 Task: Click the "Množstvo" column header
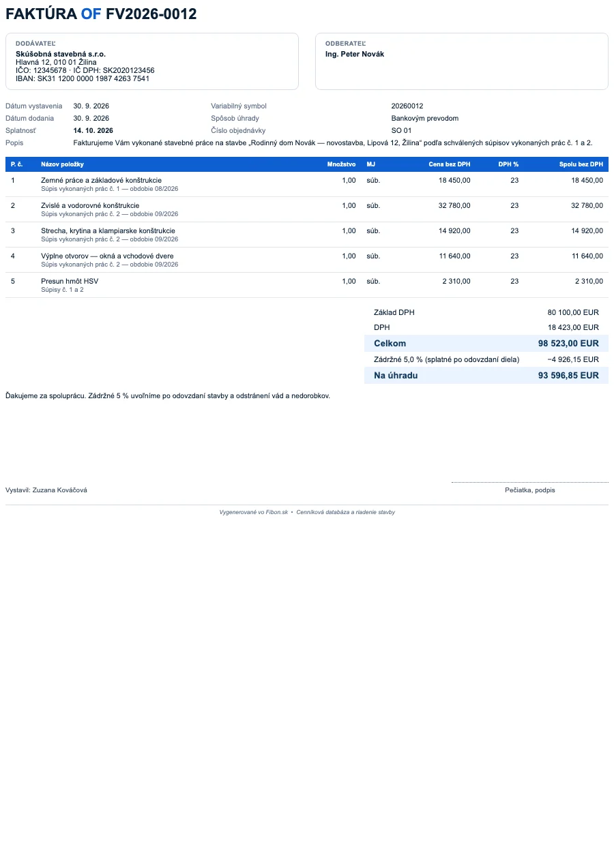[341, 164]
